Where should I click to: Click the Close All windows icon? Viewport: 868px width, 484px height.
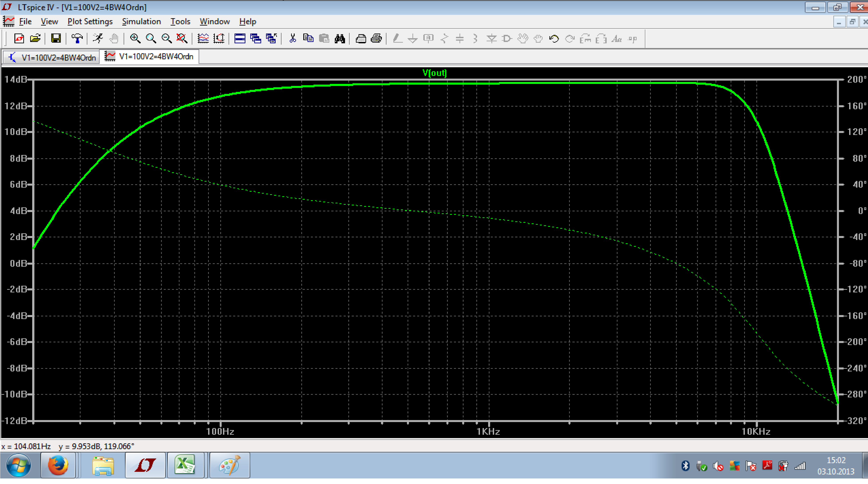tap(272, 38)
